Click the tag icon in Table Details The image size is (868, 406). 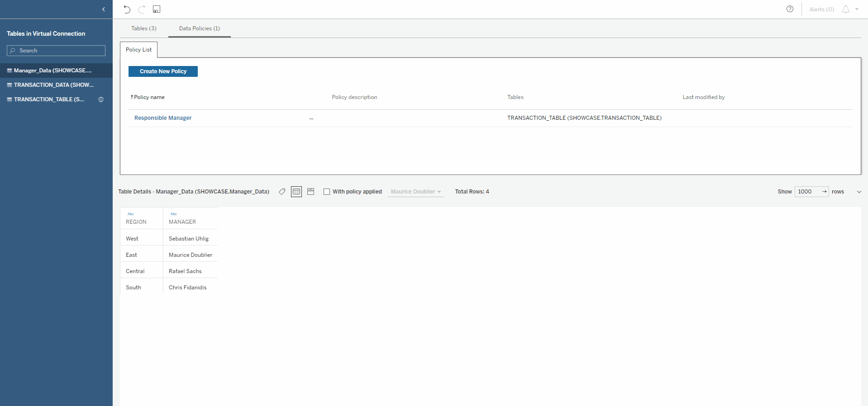tap(282, 192)
